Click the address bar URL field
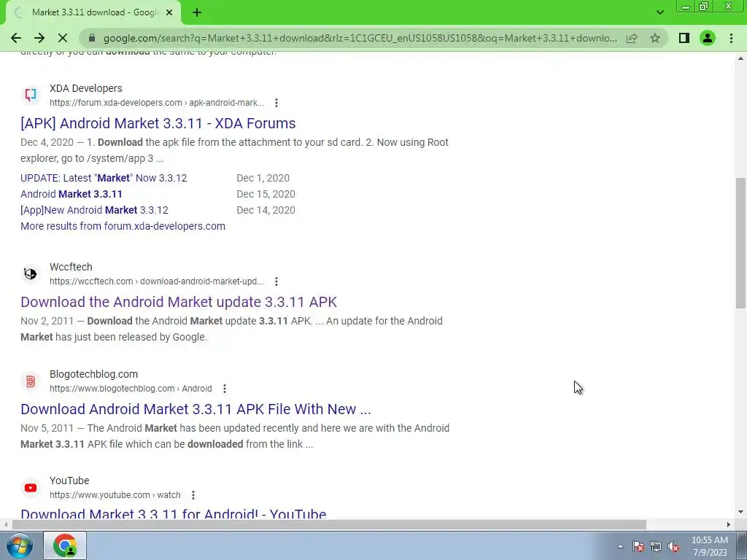The image size is (747, 560). coord(360,38)
